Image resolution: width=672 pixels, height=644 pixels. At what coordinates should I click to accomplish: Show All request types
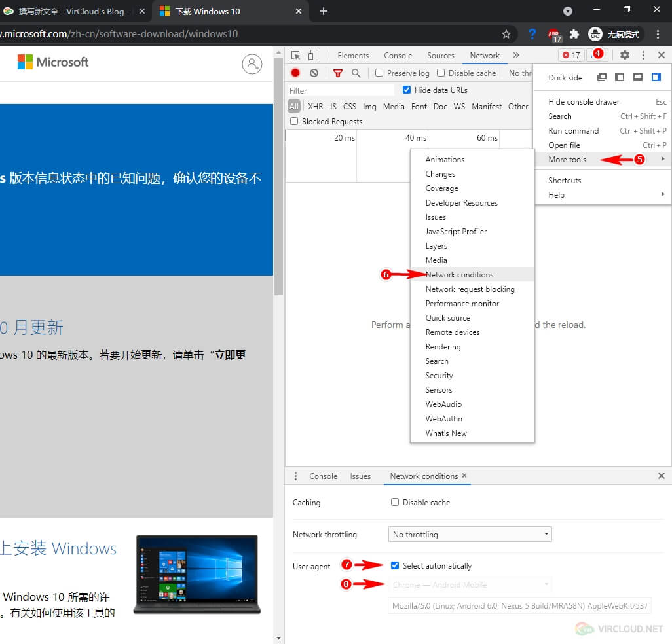(293, 106)
